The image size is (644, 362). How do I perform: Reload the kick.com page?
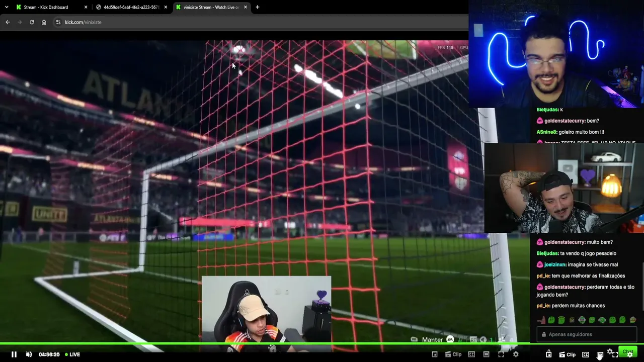32,22
